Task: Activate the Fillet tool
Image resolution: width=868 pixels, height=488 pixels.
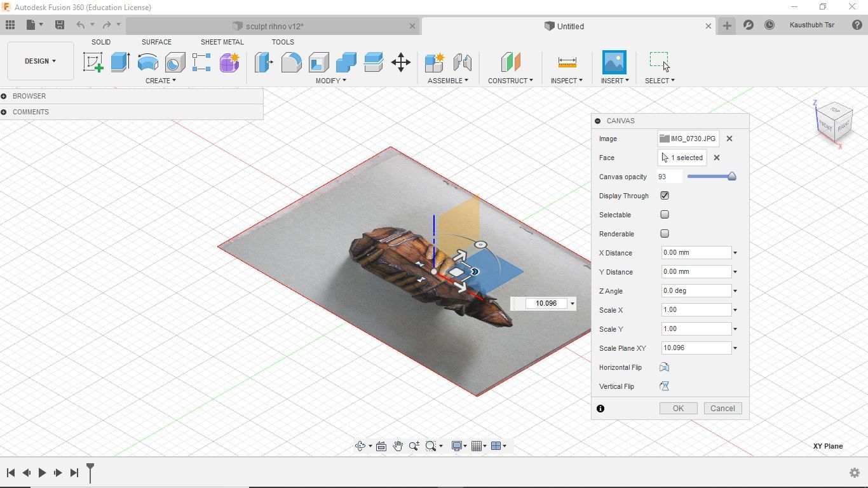Action: coord(290,62)
